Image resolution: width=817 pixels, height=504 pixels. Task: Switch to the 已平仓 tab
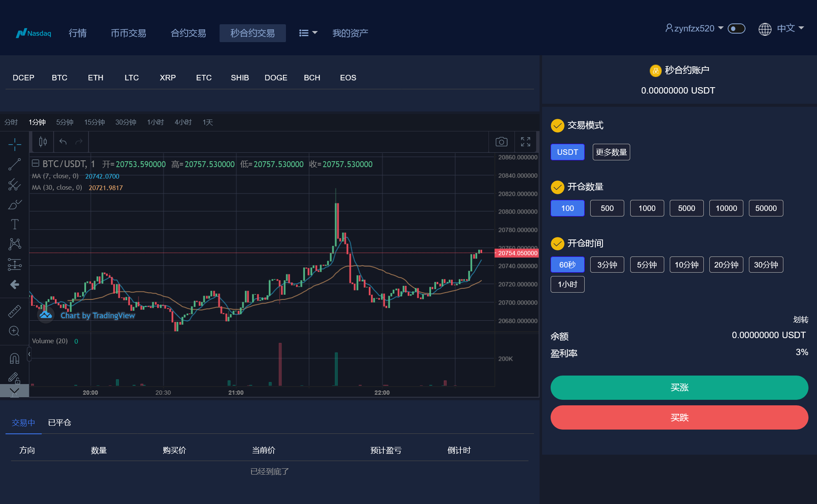click(60, 423)
